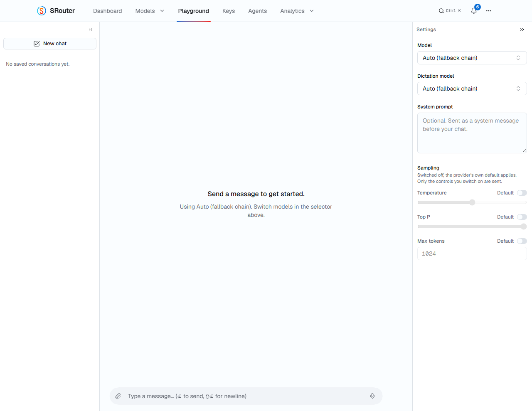The width and height of the screenshot is (532, 411).
Task: Click the Settings panel title
Action: [x=426, y=30]
